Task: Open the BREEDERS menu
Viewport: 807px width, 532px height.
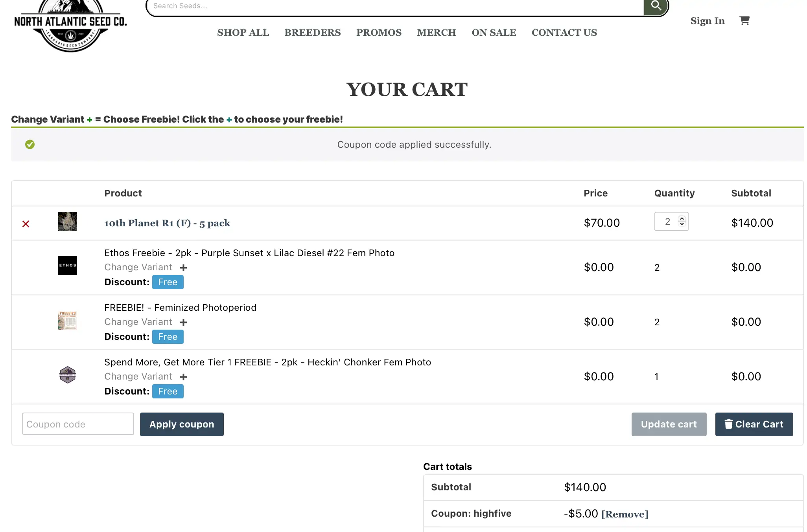Action: (313, 33)
